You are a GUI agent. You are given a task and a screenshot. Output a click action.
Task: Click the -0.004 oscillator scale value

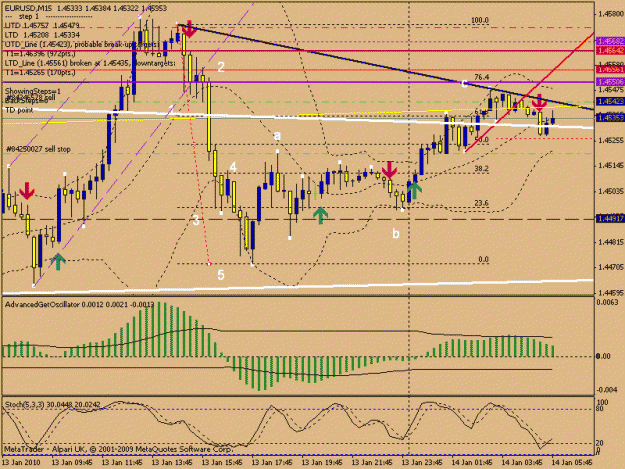point(607,390)
